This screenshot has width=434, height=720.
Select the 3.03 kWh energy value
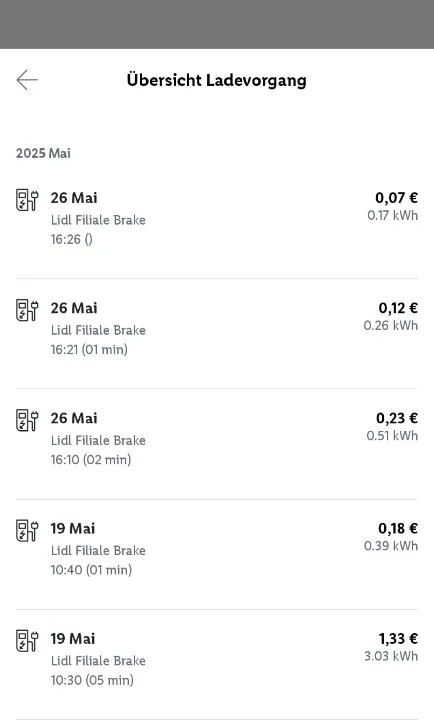(x=391, y=656)
